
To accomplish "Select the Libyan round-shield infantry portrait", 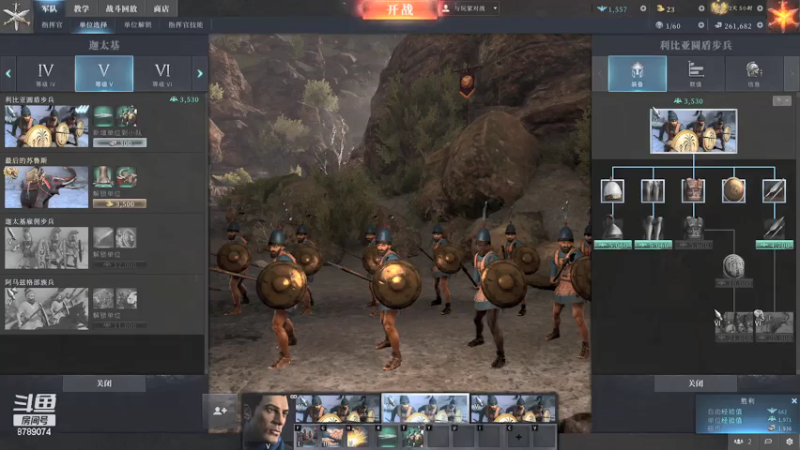I will [46, 126].
